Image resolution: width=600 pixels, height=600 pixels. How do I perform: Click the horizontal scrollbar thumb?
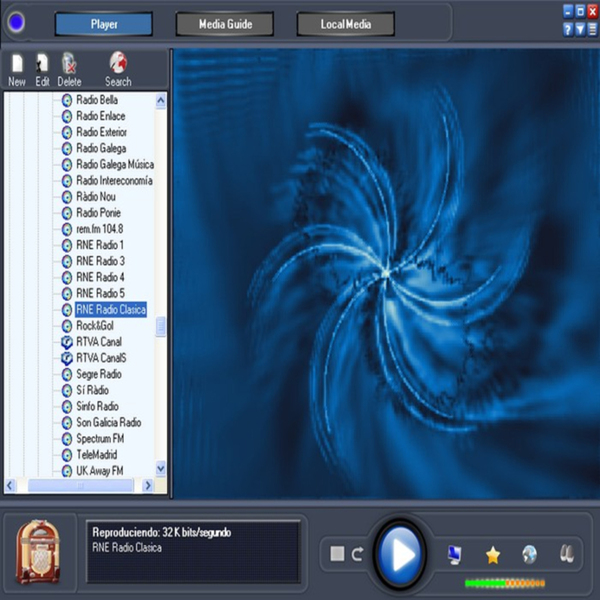pos(81,485)
